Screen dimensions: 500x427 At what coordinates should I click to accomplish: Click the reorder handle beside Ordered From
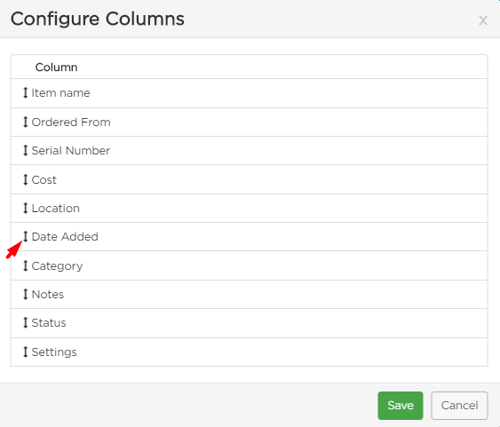tap(25, 122)
